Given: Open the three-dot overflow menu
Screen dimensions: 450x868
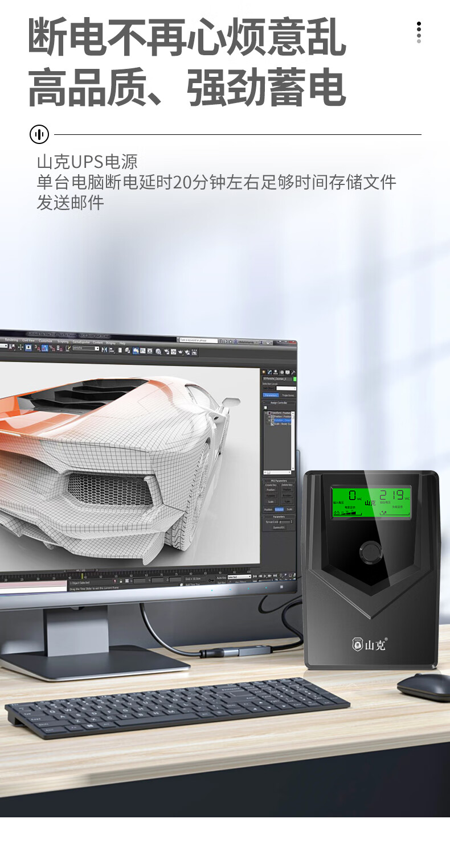Looking at the screenshot, I should click(x=419, y=32).
